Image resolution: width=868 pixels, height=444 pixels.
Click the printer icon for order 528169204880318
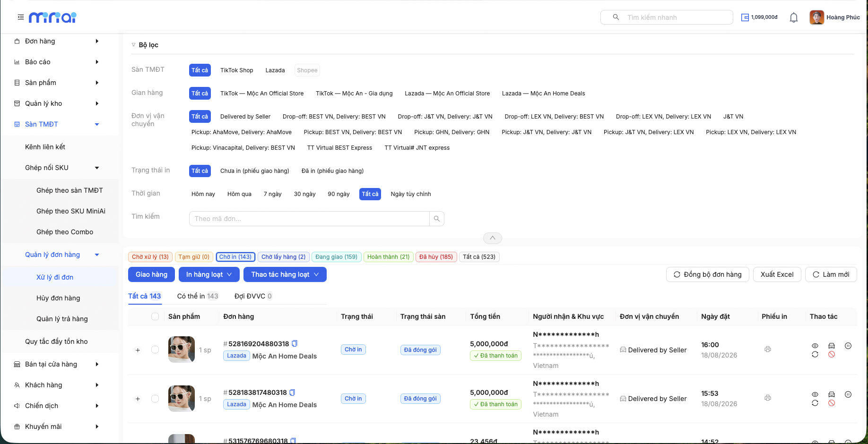pyautogui.click(x=768, y=349)
